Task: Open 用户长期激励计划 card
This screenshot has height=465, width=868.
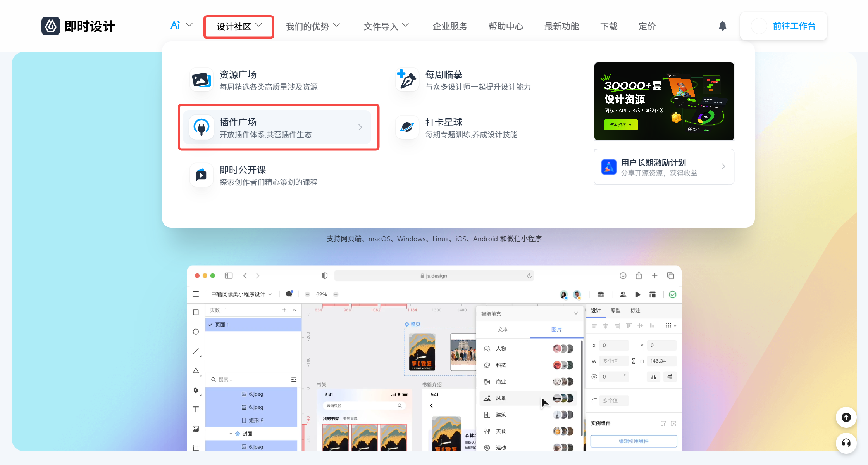Action: [664, 167]
